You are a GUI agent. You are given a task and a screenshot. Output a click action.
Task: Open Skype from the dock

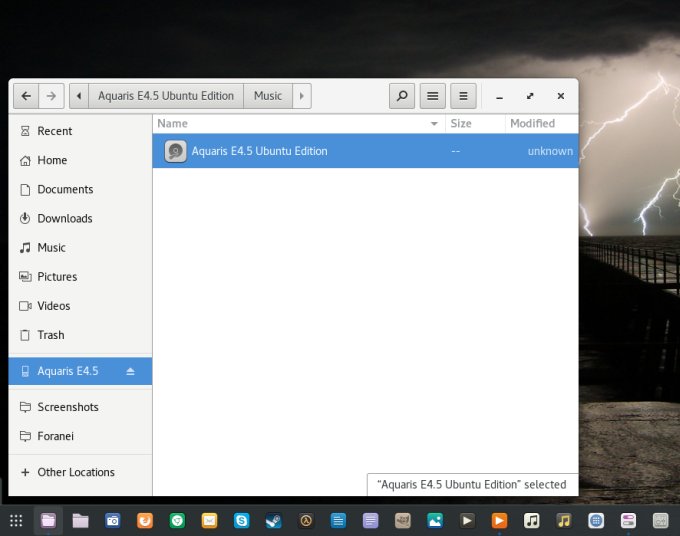tap(241, 520)
